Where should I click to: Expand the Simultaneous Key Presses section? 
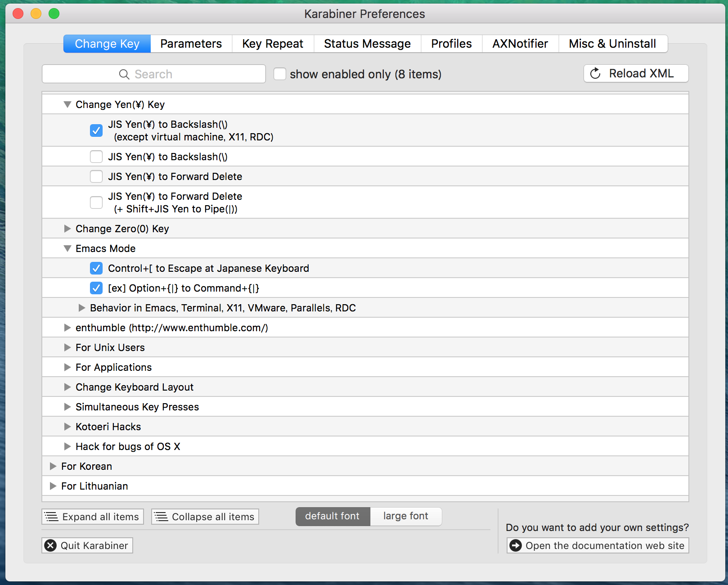pos(67,407)
